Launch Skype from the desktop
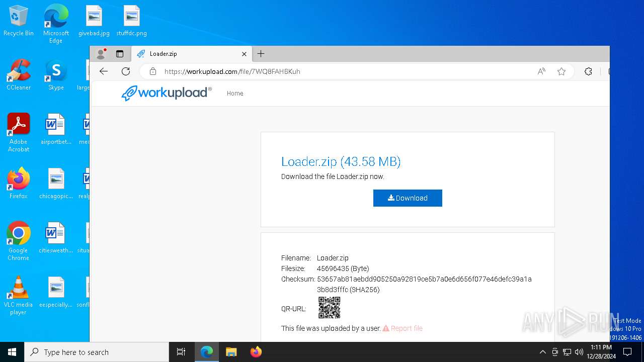Viewport: 644px width, 362px height. 56,74
